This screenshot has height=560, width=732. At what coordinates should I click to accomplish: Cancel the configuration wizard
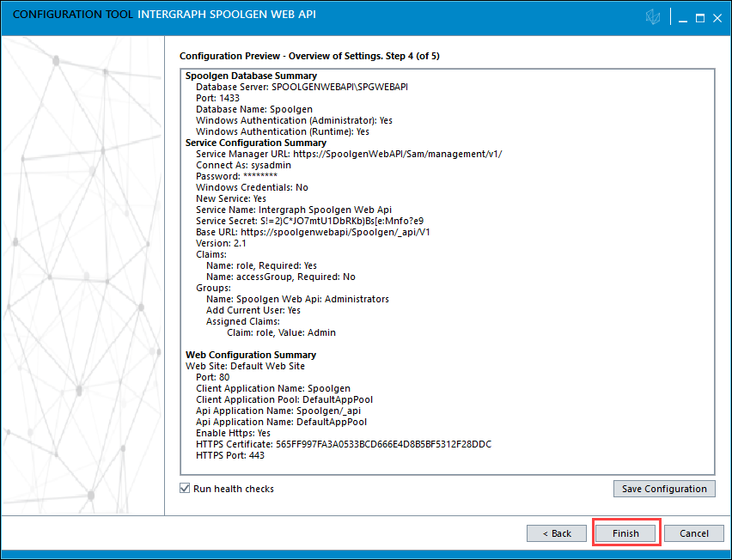pos(693,533)
